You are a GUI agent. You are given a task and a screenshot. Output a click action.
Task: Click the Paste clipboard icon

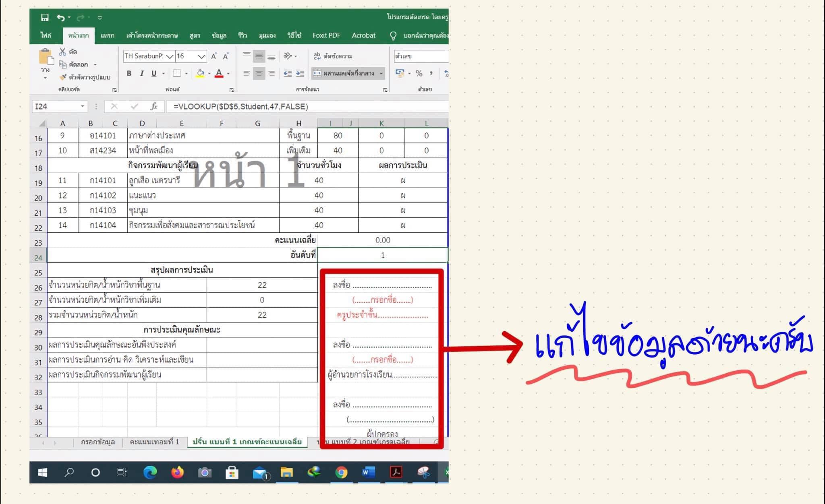pos(46,57)
